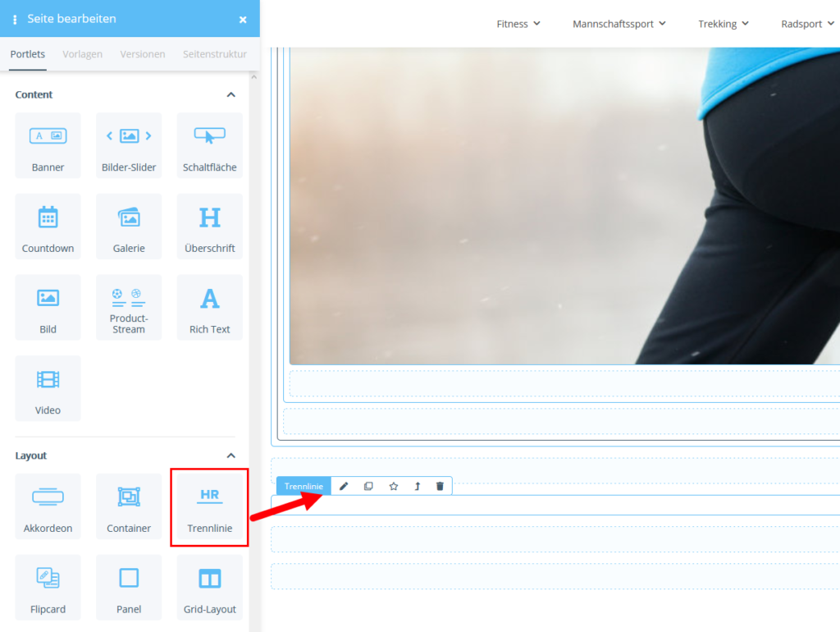
Task: Select the Video portlet
Action: point(48,388)
